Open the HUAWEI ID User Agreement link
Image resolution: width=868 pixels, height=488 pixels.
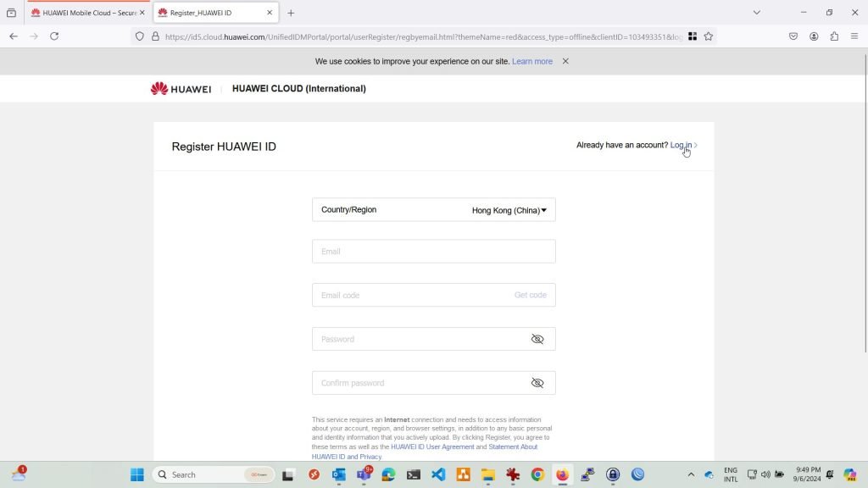point(431,446)
